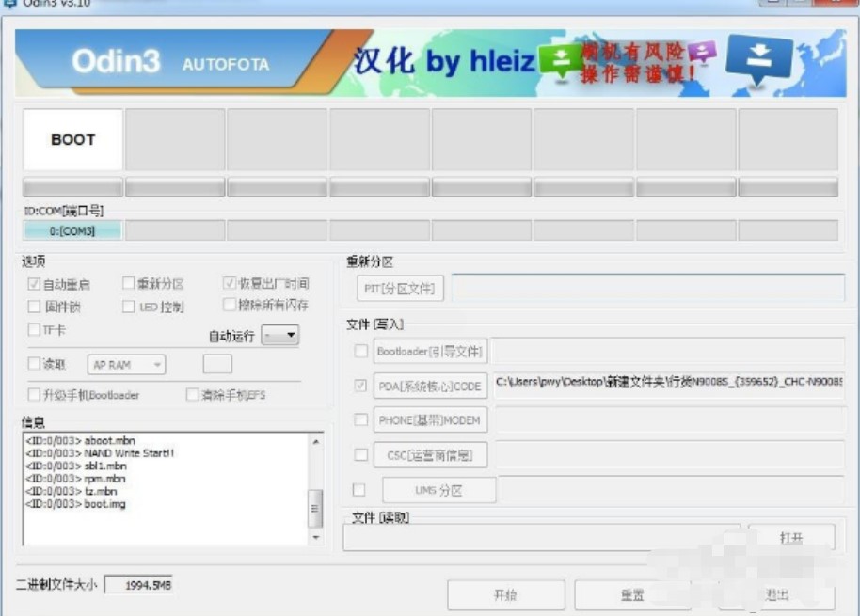Enable the TF卡 checkbox
Image resolution: width=860 pixels, height=616 pixels.
34,329
